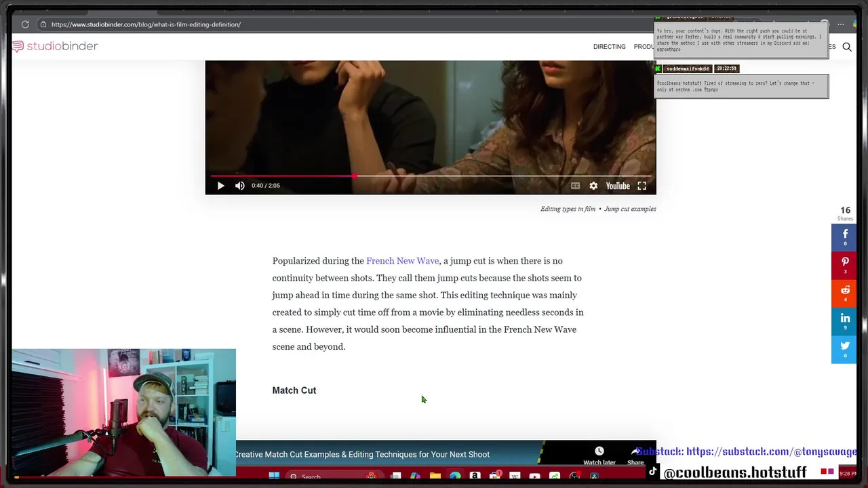Pin the article on Pinterest
Screen dimensions: 868x488
click(844, 265)
